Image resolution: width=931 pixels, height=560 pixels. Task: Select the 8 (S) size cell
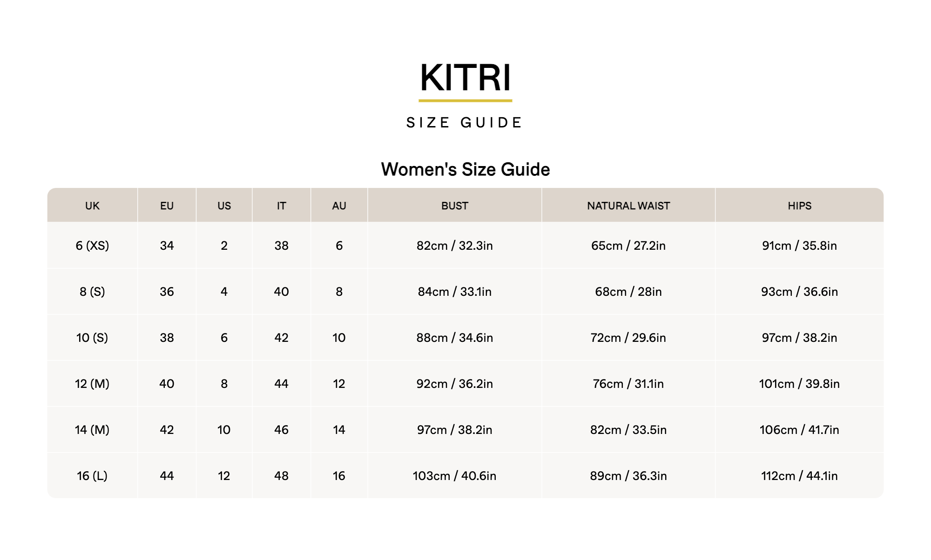[92, 292]
